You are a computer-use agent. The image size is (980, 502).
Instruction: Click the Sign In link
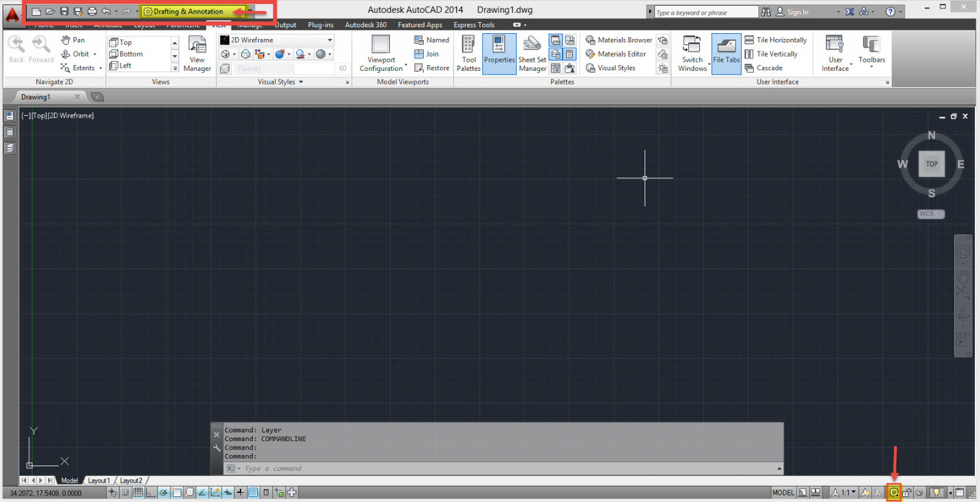tap(797, 12)
